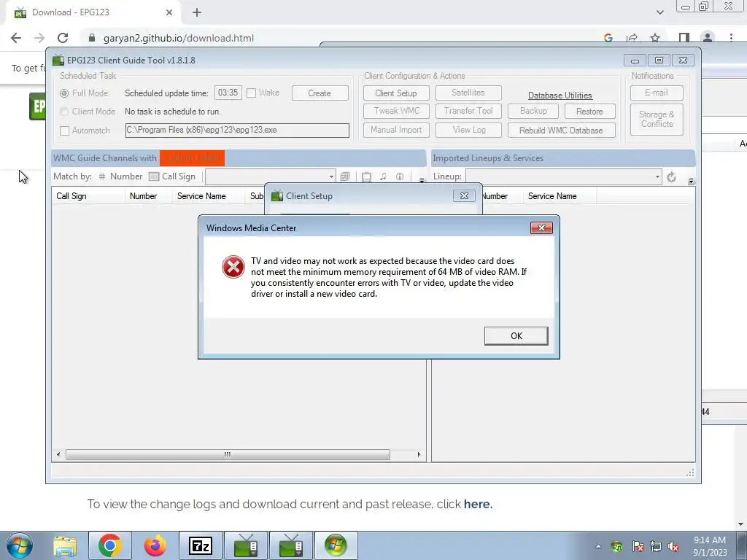Click the Restore database button

(x=589, y=111)
